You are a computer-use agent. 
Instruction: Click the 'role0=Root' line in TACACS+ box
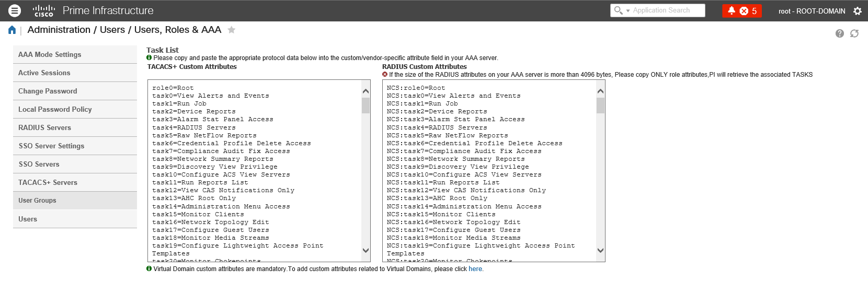point(173,88)
